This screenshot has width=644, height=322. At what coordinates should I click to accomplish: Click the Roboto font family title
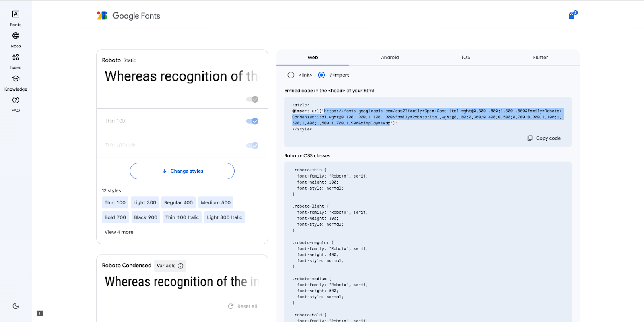(111, 60)
